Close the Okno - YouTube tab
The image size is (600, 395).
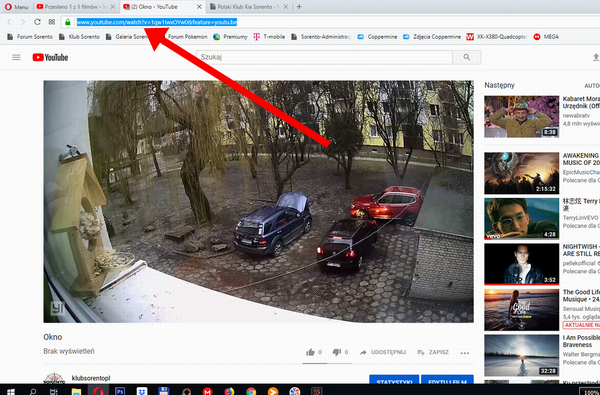[x=199, y=7]
